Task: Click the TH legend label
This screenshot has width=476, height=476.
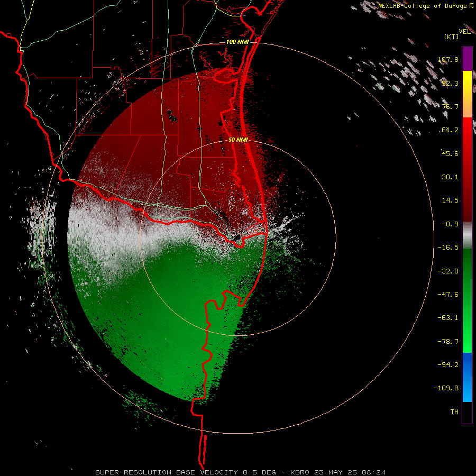Action: coord(454,412)
